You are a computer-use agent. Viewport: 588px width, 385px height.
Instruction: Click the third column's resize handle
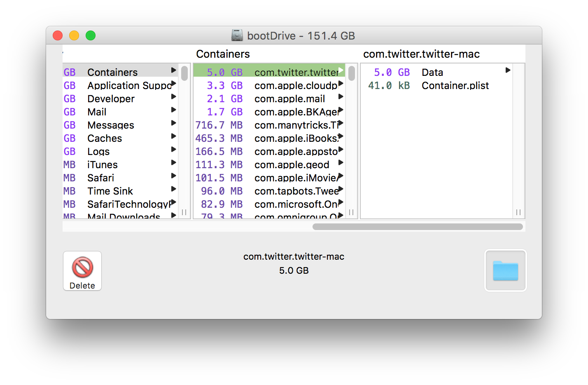pos(518,212)
